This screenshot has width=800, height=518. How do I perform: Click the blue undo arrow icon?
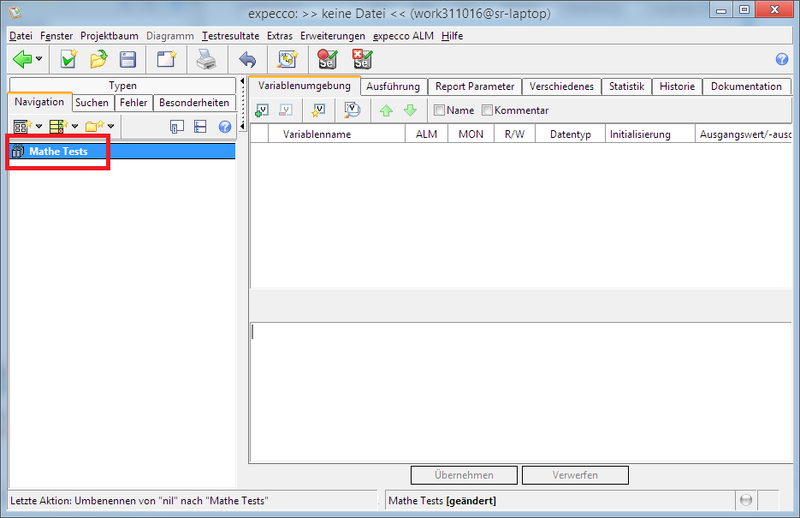coord(247,60)
